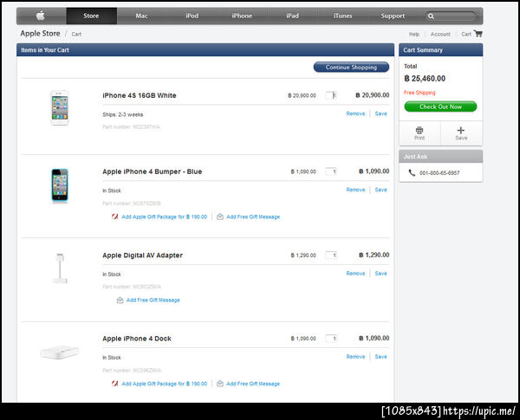This screenshot has width=520, height=420.
Task: Click the AV Adapter's gift message envelope icon
Action: tap(120, 300)
